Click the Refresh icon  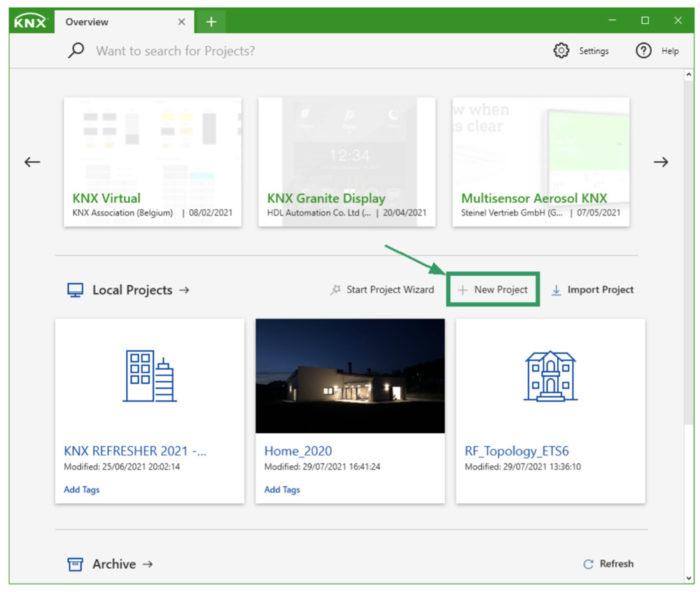[588, 564]
